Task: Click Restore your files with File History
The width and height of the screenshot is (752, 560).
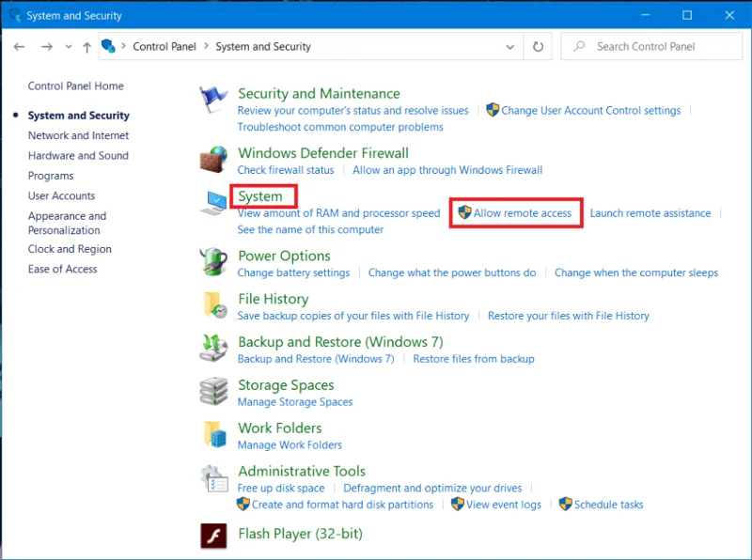Action: coord(569,316)
